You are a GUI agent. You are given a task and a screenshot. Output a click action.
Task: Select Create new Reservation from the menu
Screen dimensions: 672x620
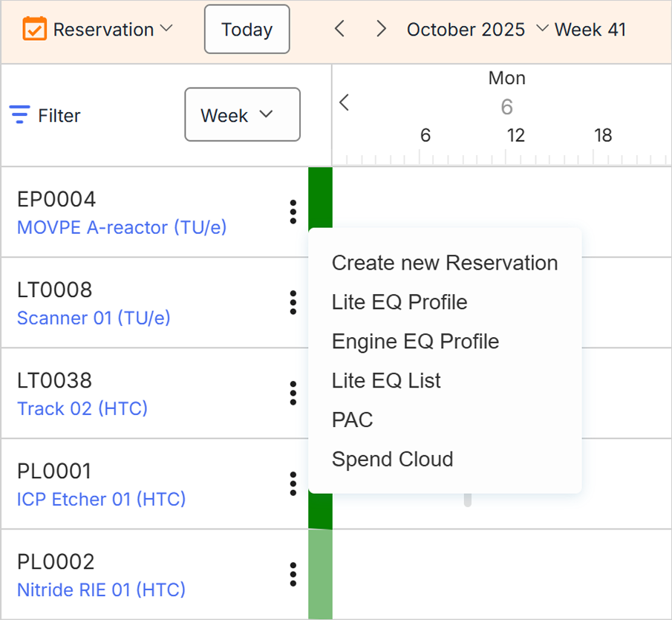[445, 262]
